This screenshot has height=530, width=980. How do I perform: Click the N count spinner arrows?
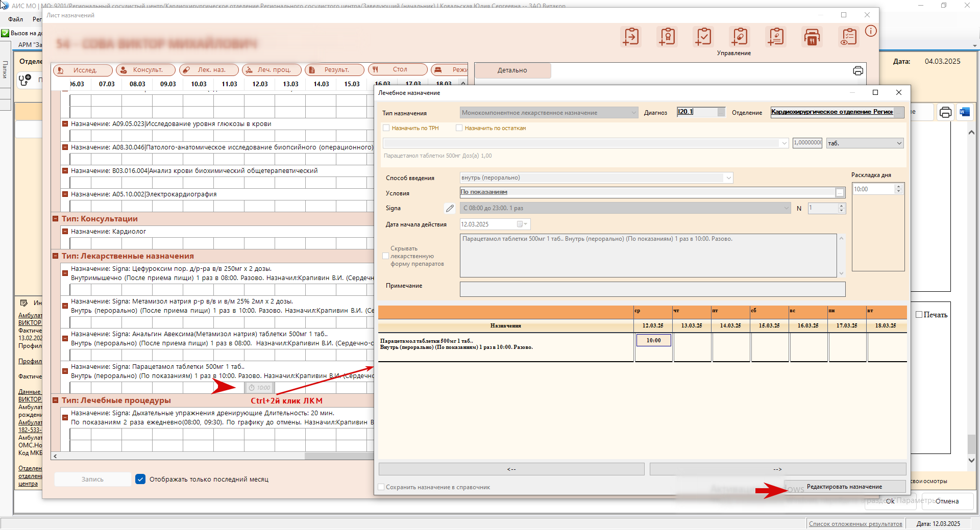[842, 208]
